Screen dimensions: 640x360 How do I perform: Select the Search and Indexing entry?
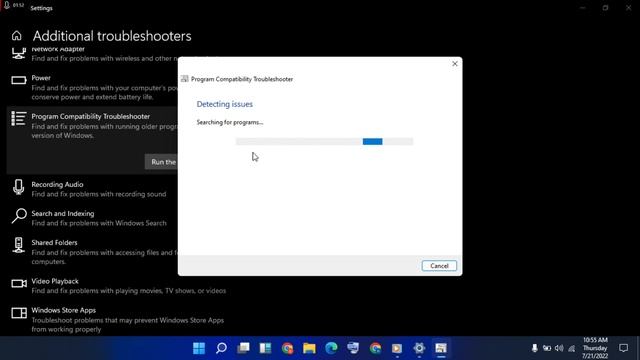coord(92,218)
